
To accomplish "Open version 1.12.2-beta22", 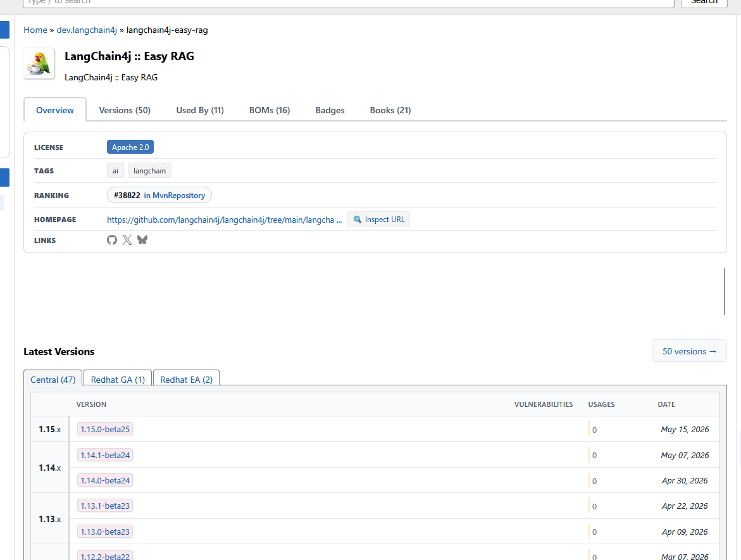I will pos(105,556).
